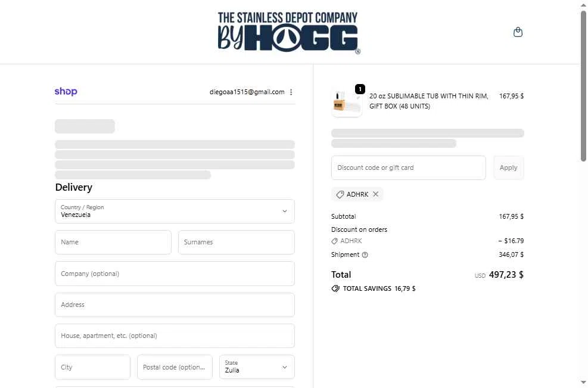
Task: Click the 497,23 $ total amount
Action: tap(506, 275)
